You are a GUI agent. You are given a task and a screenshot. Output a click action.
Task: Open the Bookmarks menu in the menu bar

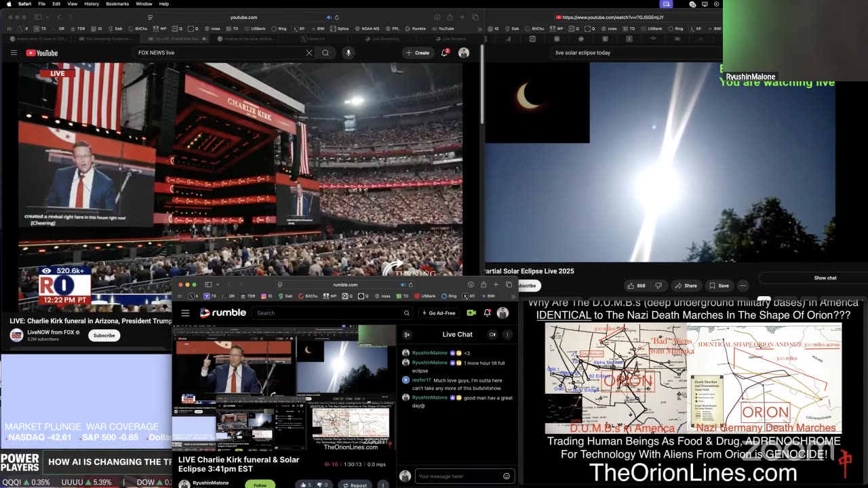point(117,4)
